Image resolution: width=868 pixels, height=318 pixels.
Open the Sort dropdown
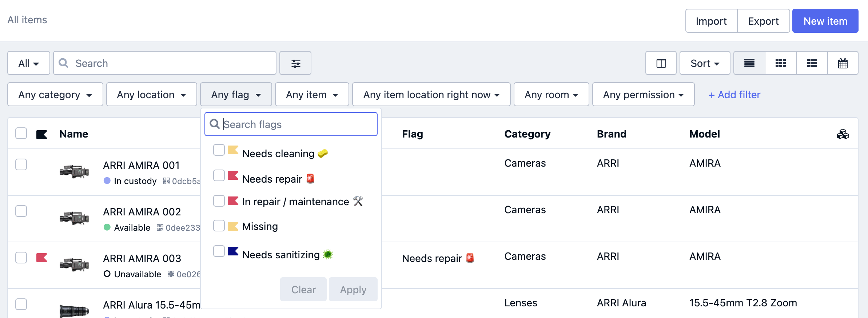pyautogui.click(x=705, y=63)
